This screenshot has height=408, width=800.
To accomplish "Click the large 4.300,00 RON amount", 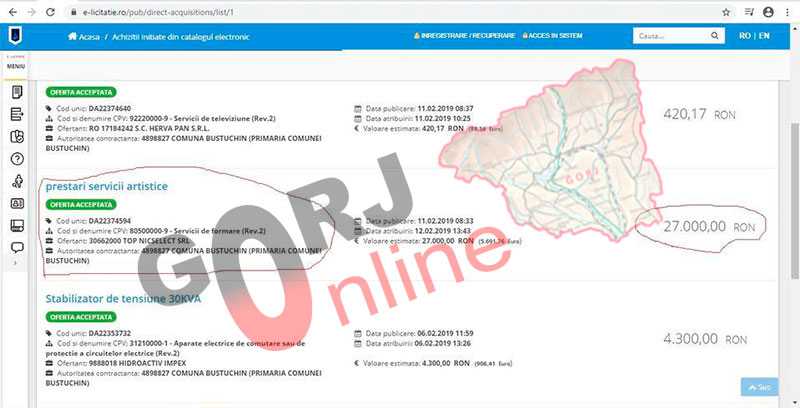I will 705,339.
